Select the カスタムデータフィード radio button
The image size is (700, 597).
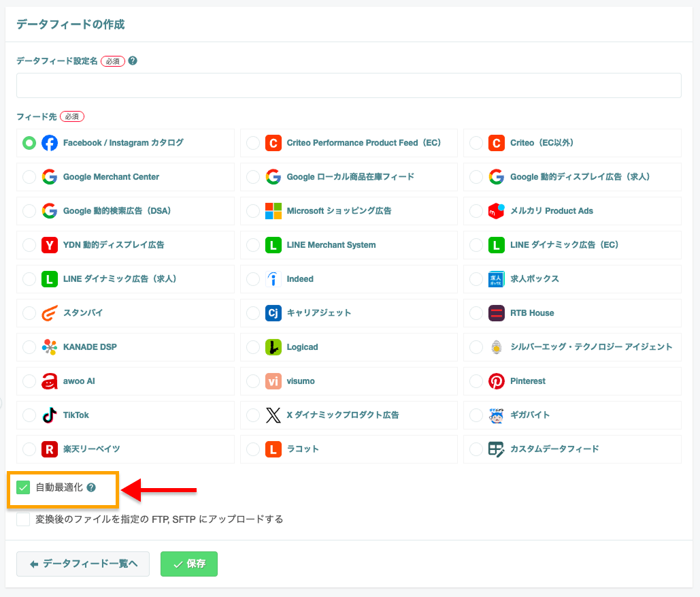point(476,449)
